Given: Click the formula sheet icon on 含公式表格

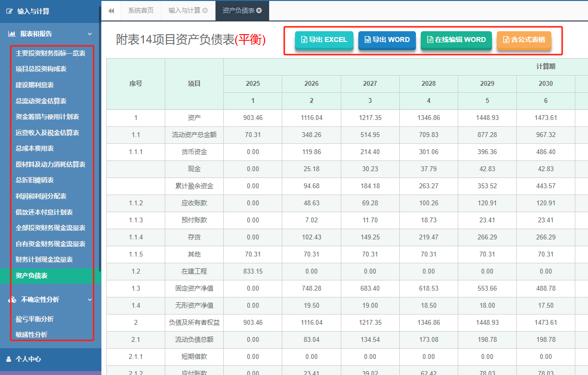Looking at the screenshot, I should 507,40.
